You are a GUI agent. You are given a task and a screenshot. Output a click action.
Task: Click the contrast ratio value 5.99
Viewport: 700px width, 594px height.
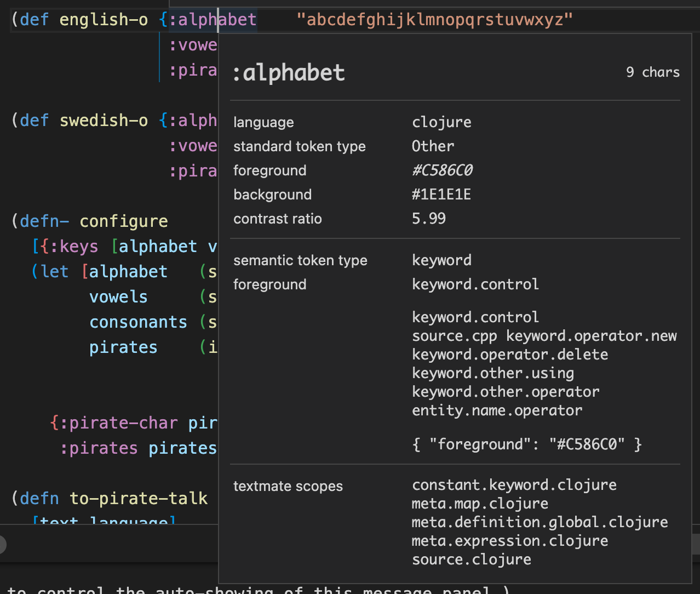pyautogui.click(x=429, y=219)
